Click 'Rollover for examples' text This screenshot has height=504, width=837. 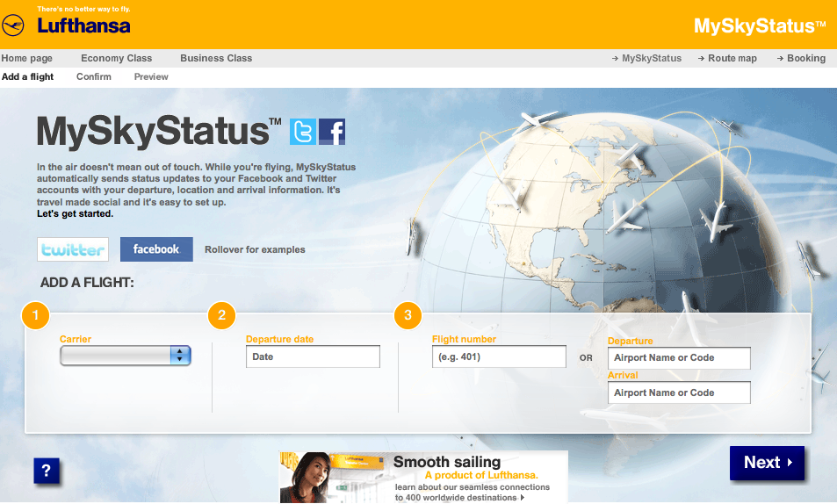pyautogui.click(x=256, y=249)
